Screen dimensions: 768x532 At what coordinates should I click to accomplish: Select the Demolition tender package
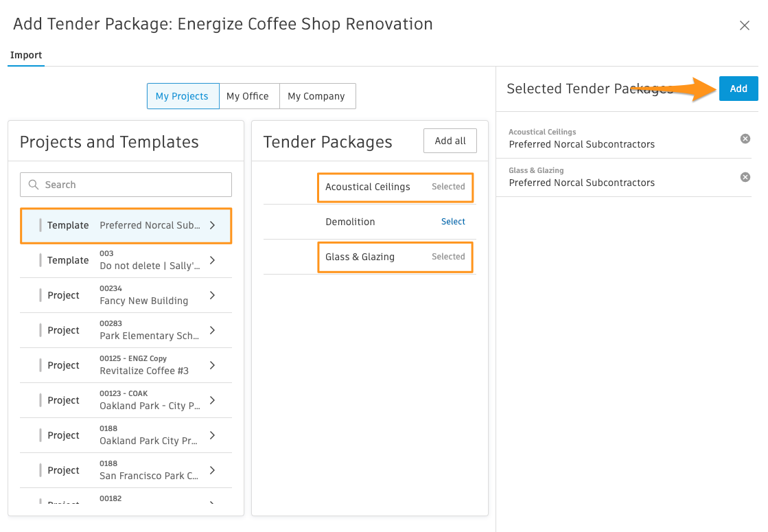tap(452, 221)
